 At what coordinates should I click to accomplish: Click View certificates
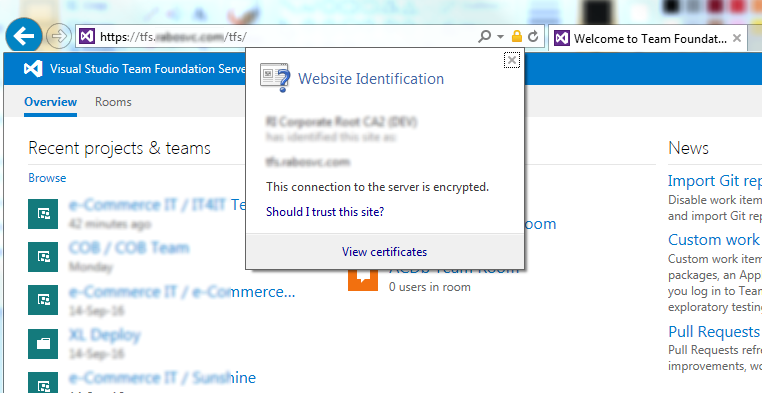point(384,252)
